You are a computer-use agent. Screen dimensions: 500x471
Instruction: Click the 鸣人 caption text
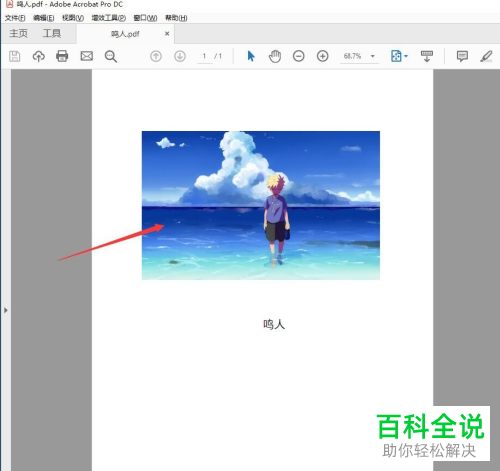click(x=274, y=324)
